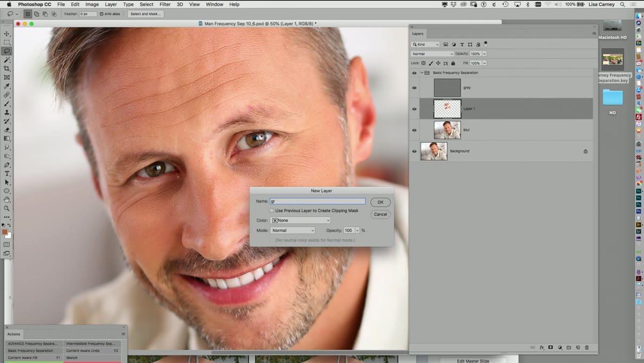
Task: Create a new group folder icon
Action: coord(569,348)
